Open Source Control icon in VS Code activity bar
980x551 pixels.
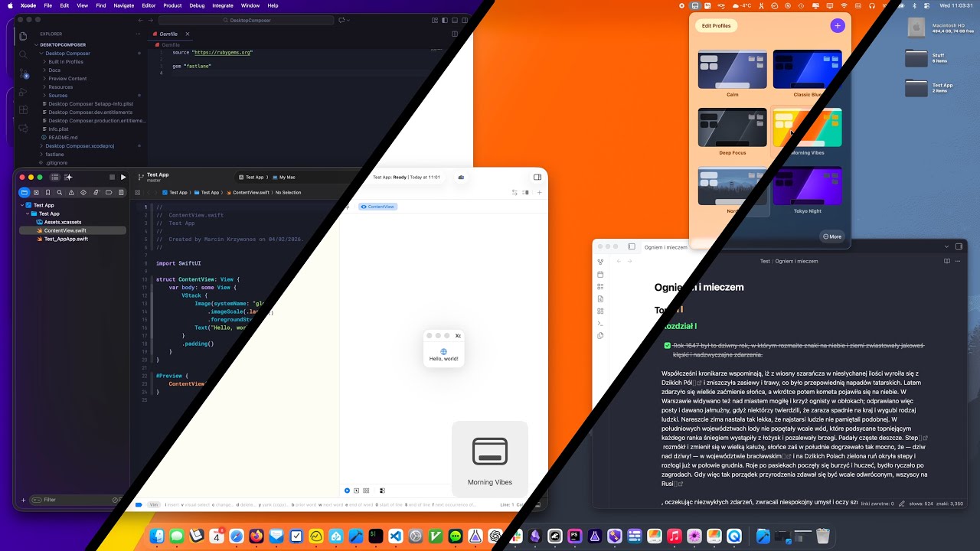23,74
